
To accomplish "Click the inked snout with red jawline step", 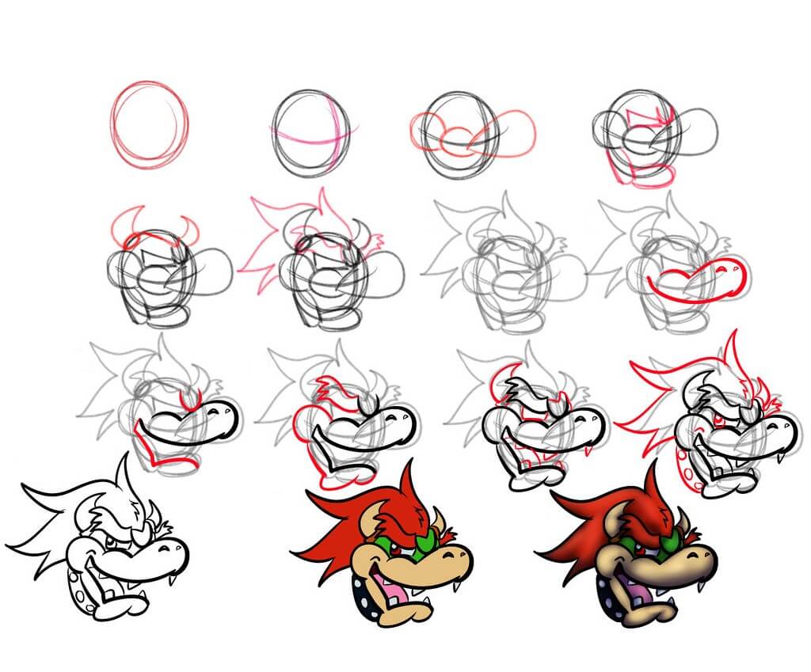I will click(160, 404).
